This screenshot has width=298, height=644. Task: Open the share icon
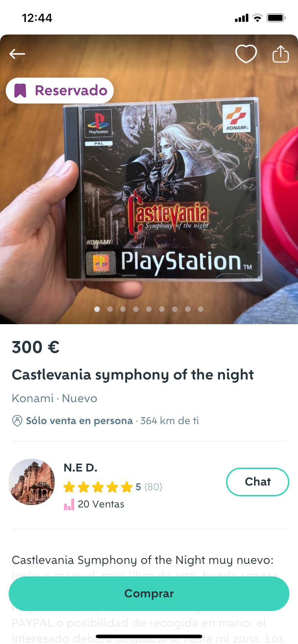281,54
